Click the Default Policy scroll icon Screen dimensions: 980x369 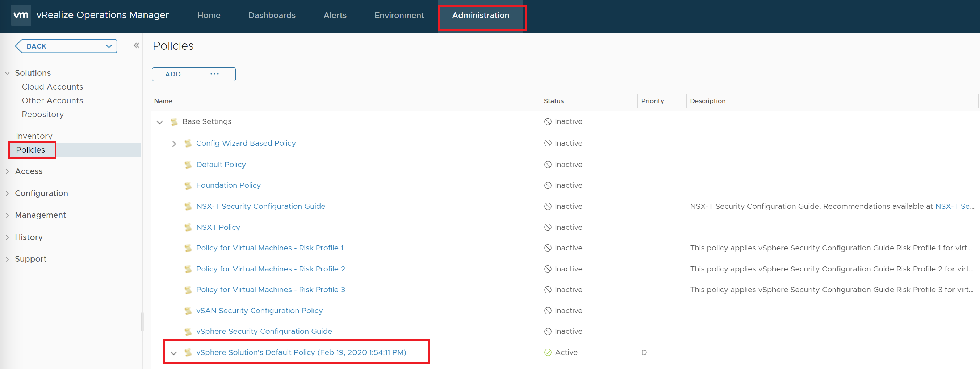click(x=188, y=165)
